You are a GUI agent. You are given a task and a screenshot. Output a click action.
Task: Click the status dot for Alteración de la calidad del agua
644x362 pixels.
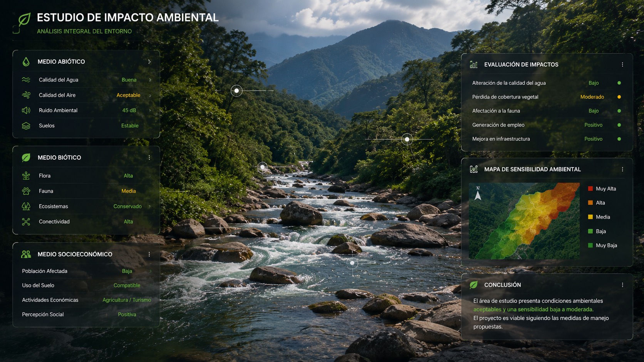pos(619,83)
